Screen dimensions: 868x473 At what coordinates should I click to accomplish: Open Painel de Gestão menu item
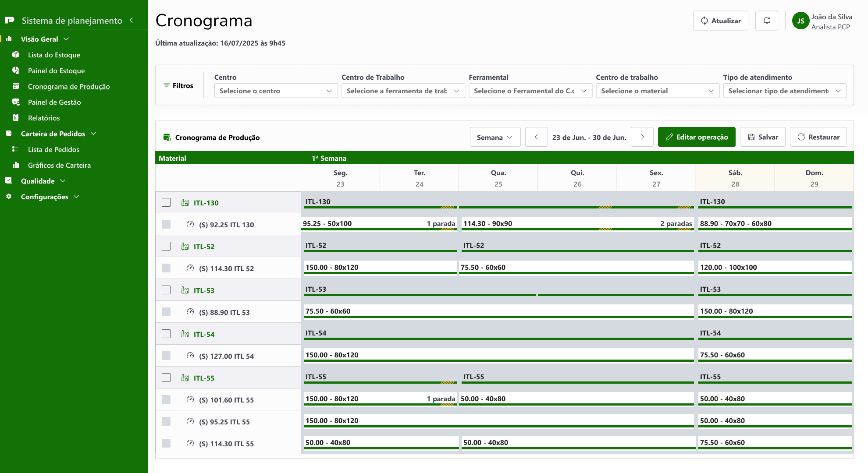(54, 102)
